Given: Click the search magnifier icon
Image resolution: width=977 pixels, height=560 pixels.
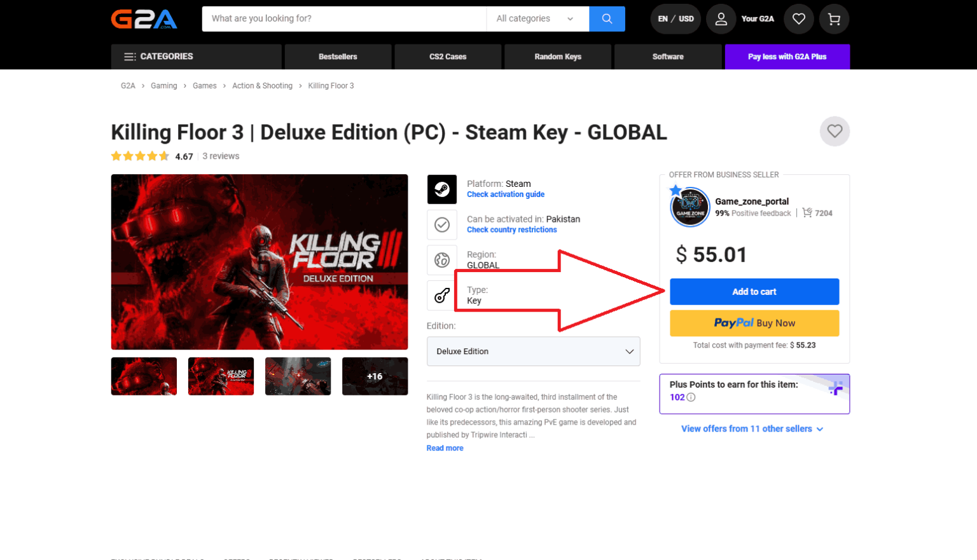Looking at the screenshot, I should [606, 18].
